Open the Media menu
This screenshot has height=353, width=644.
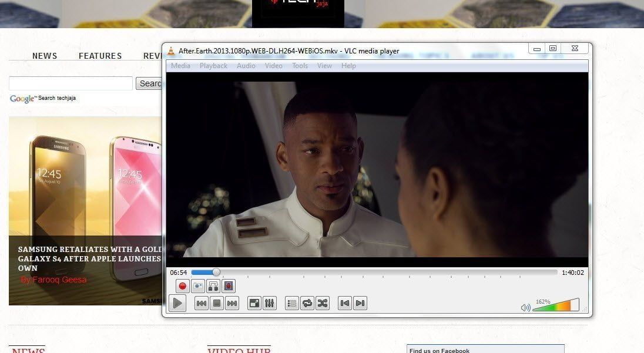(180, 66)
